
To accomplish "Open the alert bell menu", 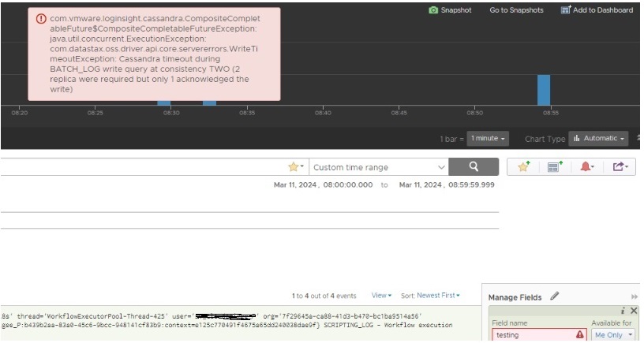I will coord(587,166).
